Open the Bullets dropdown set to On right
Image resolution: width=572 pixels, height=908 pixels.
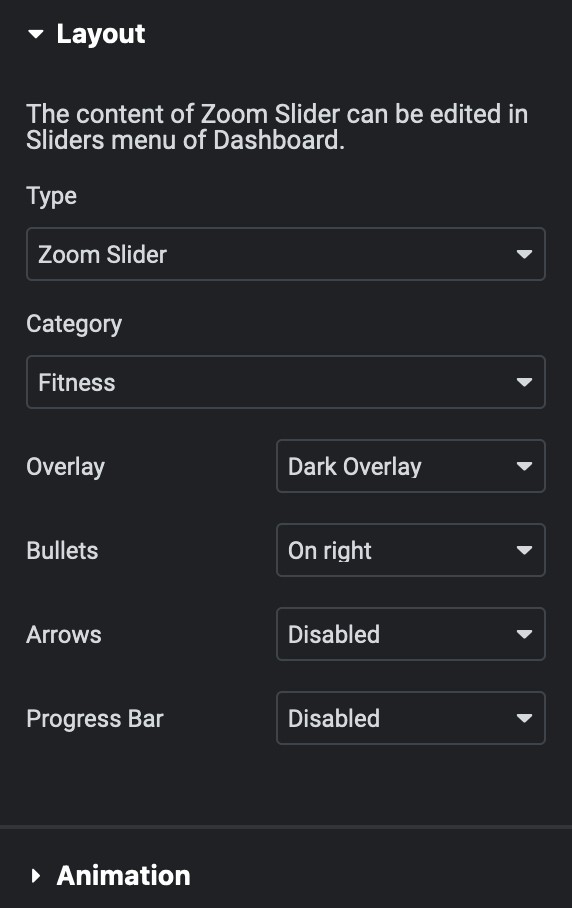tap(411, 550)
